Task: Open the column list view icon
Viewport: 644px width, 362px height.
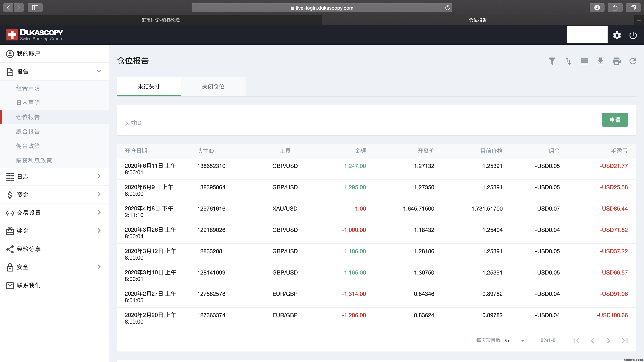Action: [584, 61]
